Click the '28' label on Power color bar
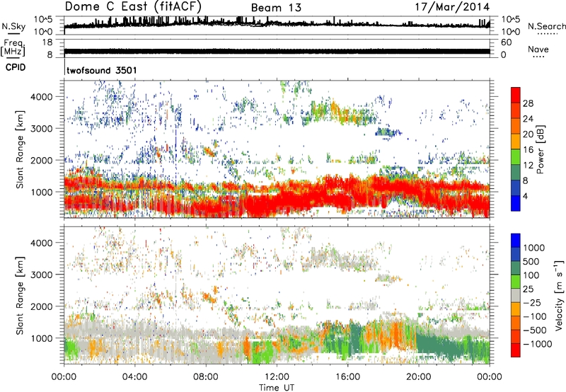Viewport: 566px width, 392px height. tap(528, 103)
